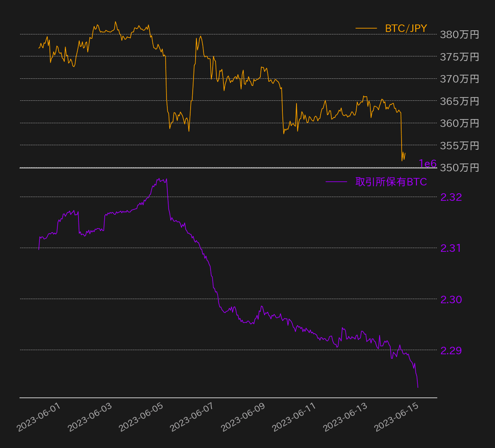This screenshot has width=495, height=448.
Task: Click the 2023-06-01 date label
Action: click(39, 417)
